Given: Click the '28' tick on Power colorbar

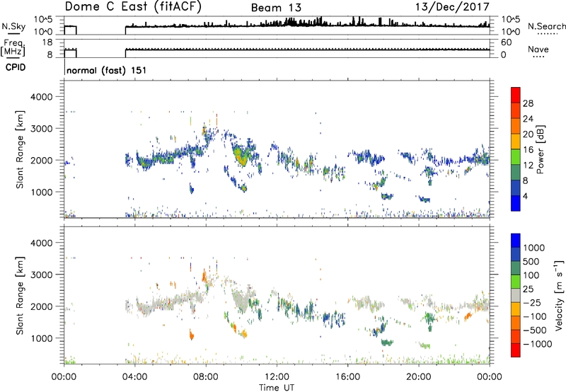Looking at the screenshot, I should 528,103.
